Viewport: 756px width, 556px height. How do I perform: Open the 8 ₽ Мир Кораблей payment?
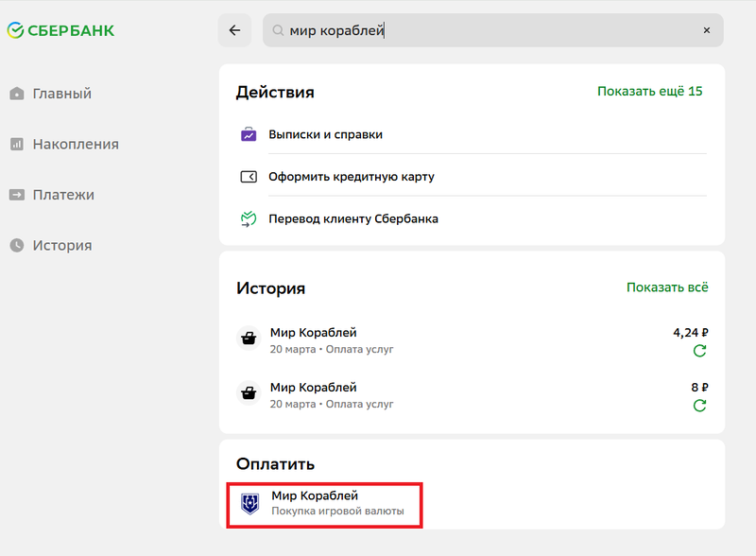click(x=472, y=395)
